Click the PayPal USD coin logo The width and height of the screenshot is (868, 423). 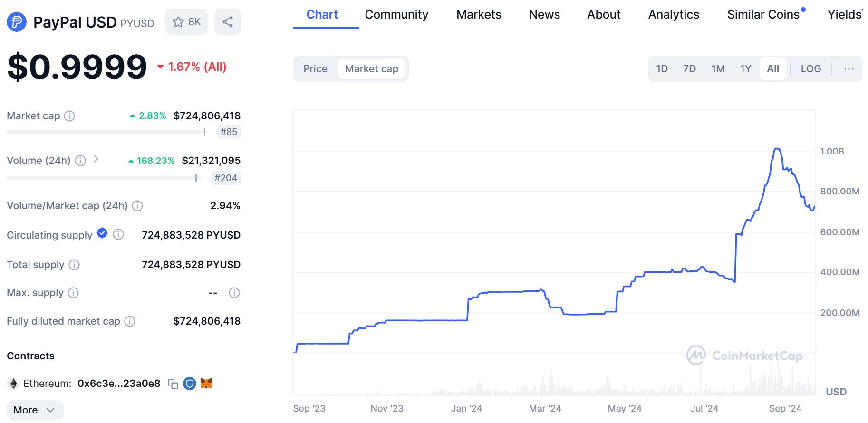[17, 22]
